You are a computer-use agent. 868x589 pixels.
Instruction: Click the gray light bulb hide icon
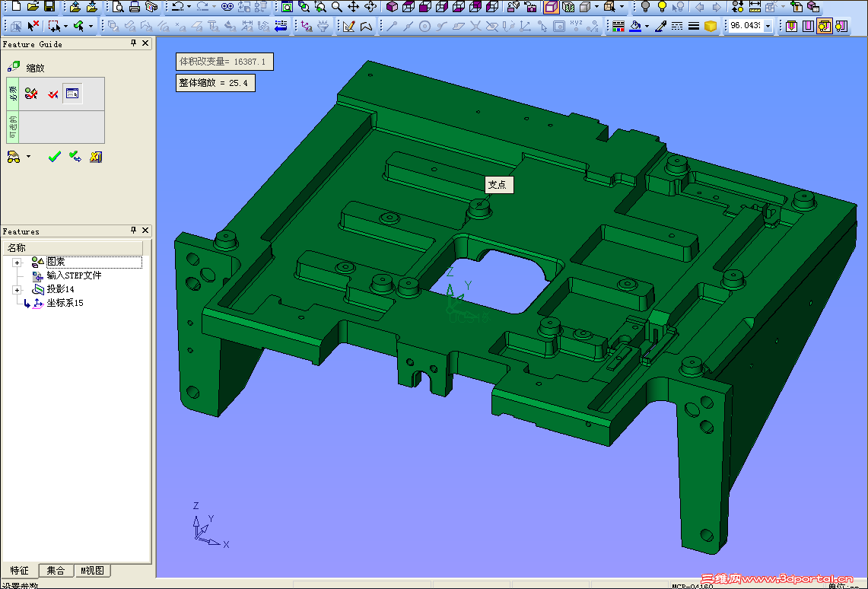pyautogui.click(x=645, y=7)
